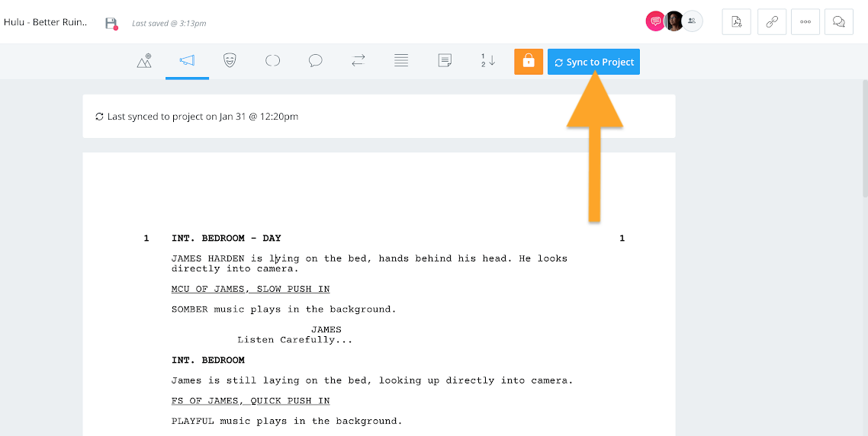Select the Character mask icon
The image size is (868, 436).
pyautogui.click(x=230, y=61)
